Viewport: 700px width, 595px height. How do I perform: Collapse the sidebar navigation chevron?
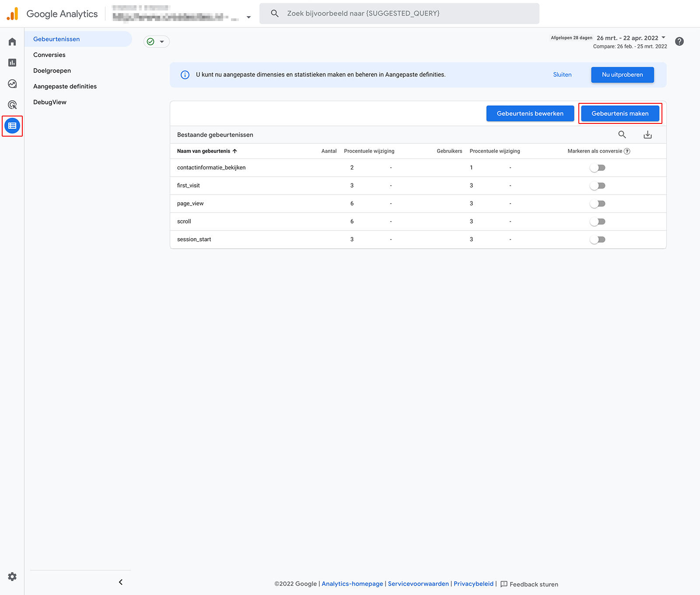[x=121, y=582]
